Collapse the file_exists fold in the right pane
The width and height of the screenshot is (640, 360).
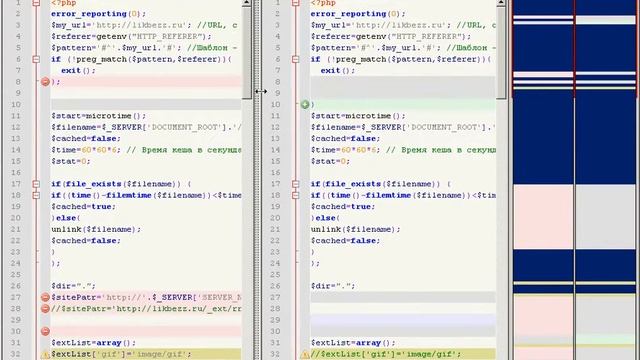(x=296, y=184)
